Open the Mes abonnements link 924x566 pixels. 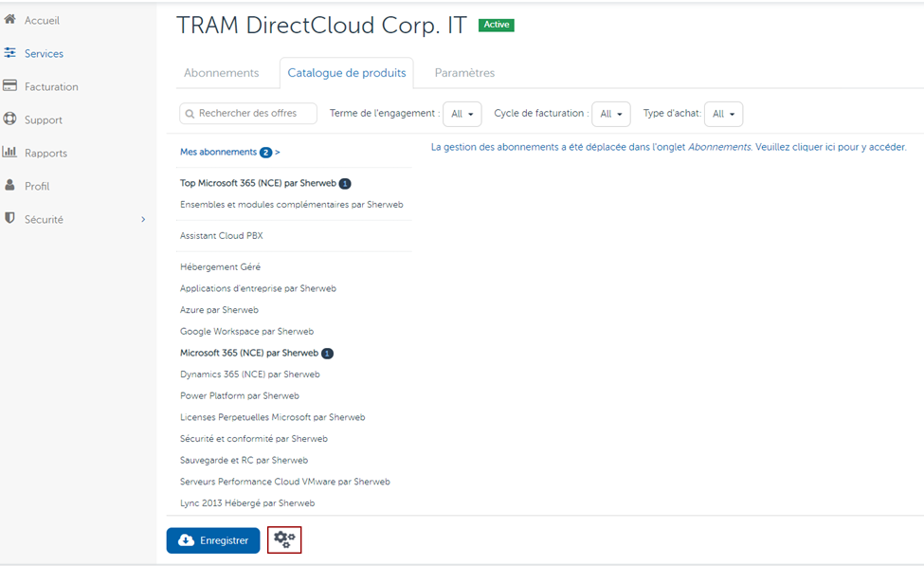[x=219, y=152]
